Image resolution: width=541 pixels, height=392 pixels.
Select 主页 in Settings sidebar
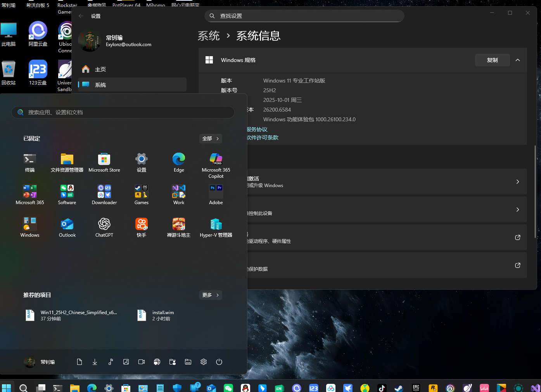(132, 69)
